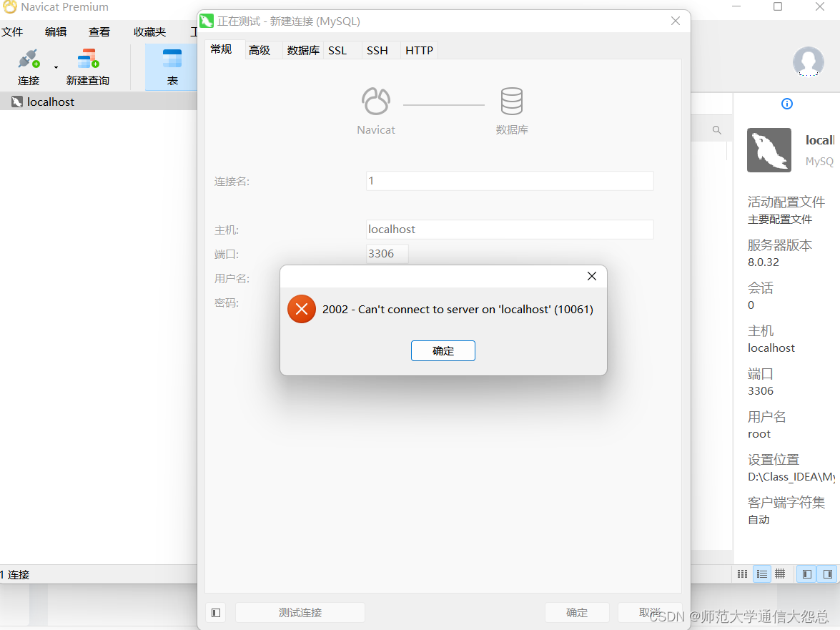Select the Table toolbar icon
This screenshot has width=840, height=630.
172,67
